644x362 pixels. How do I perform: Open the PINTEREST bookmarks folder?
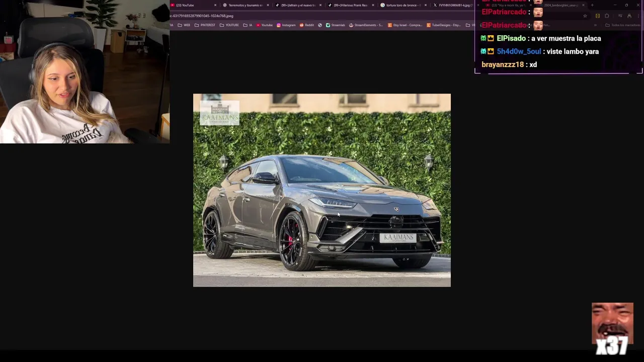point(205,25)
